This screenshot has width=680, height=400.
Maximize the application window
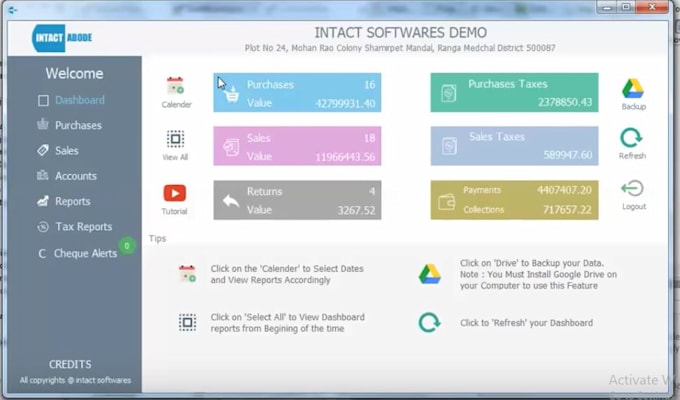coord(626,7)
